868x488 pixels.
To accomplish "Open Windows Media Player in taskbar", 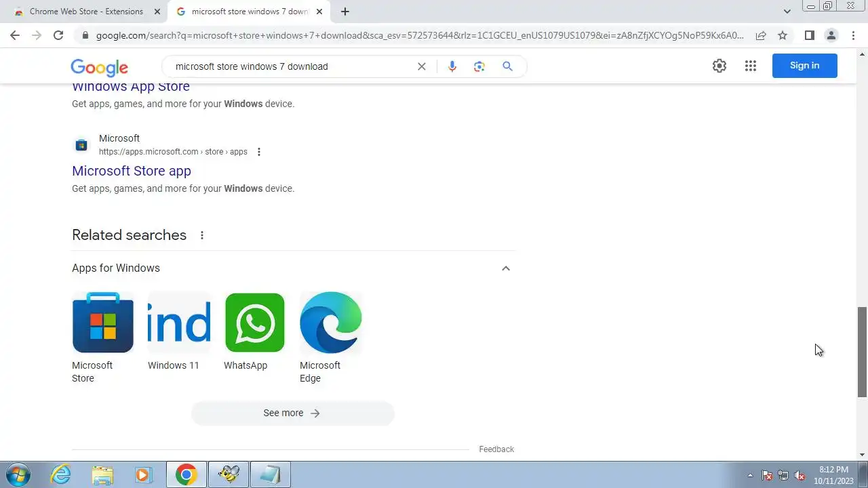I will pos(144,474).
